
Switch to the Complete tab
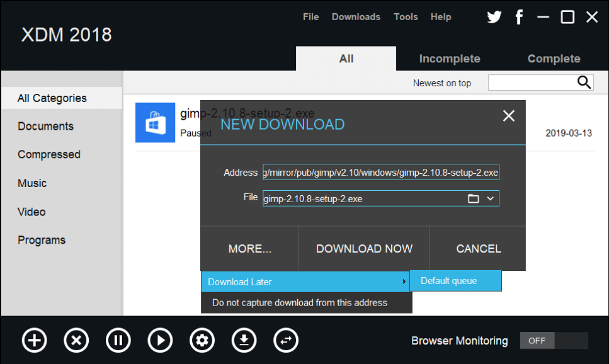click(554, 59)
